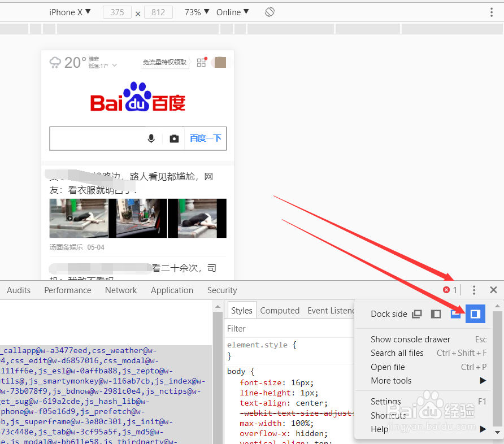Click the user avatar on Baidu page

click(220, 62)
